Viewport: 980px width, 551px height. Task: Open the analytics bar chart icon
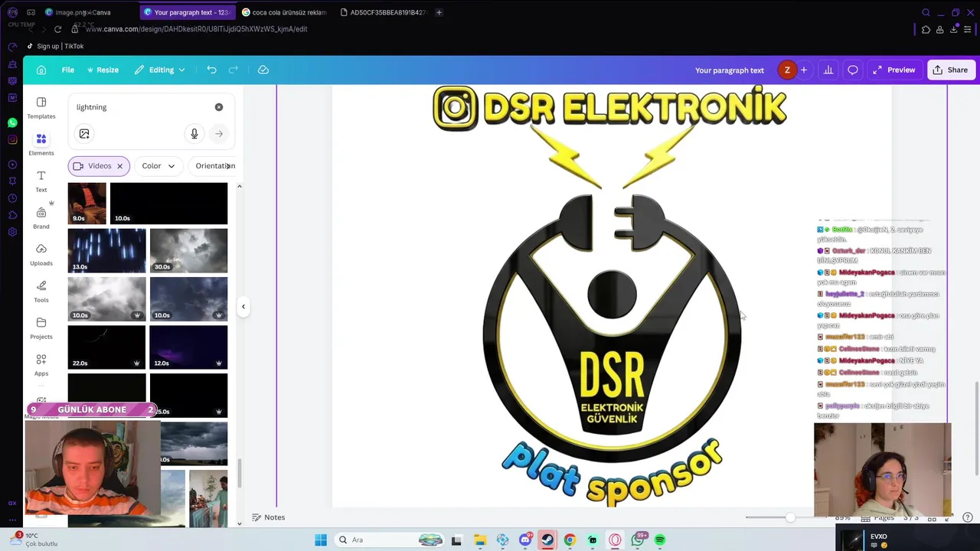point(828,70)
